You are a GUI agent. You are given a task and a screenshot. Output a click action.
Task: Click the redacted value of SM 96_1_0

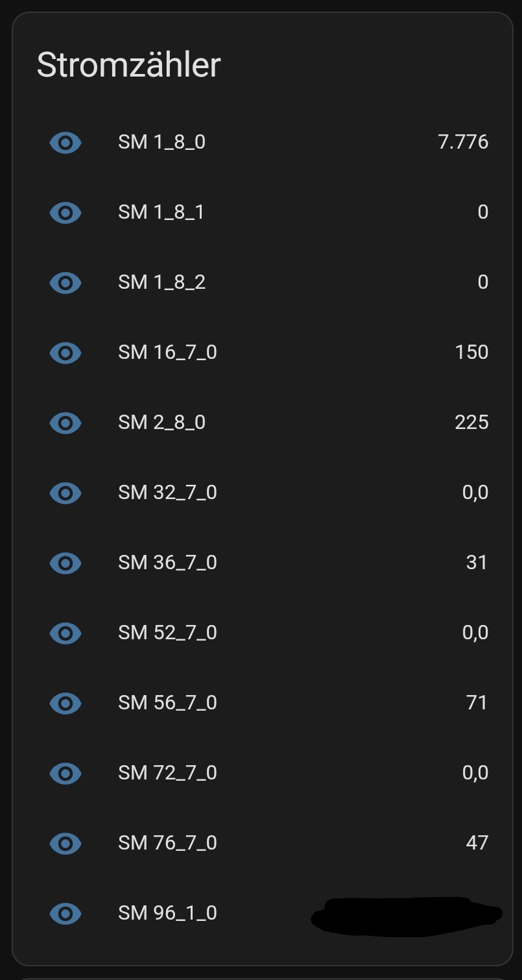405,915
